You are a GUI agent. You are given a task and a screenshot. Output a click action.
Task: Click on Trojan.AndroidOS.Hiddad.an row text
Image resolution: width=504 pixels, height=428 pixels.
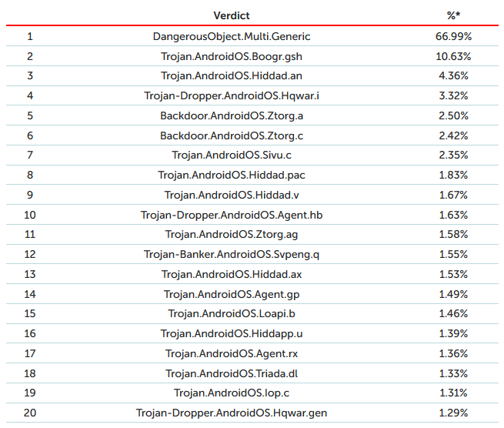[231, 75]
